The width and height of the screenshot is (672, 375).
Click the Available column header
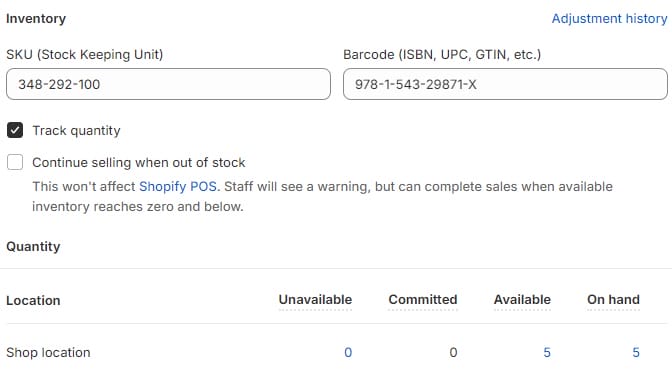(522, 300)
